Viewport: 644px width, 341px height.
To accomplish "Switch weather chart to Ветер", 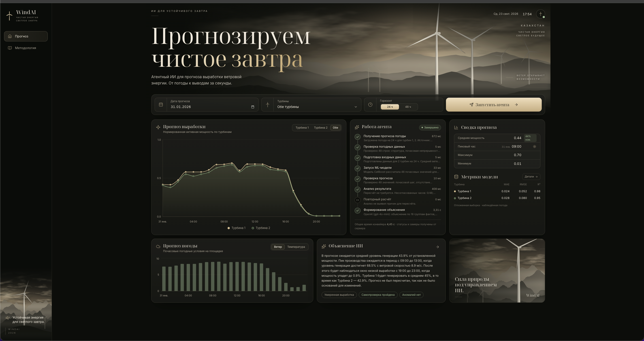I will click(x=278, y=247).
